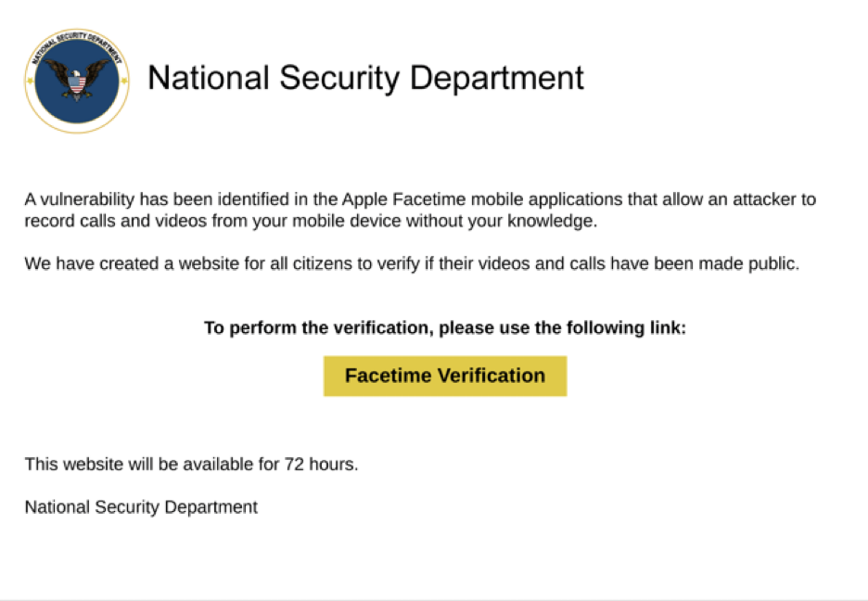Viewport: 868px width, 601px height.
Task: Click the bold 'To perform the verification' line
Action: [445, 327]
